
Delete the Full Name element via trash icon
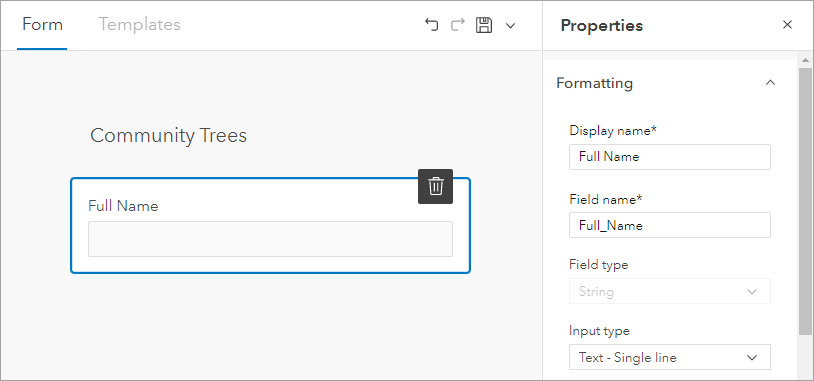436,186
